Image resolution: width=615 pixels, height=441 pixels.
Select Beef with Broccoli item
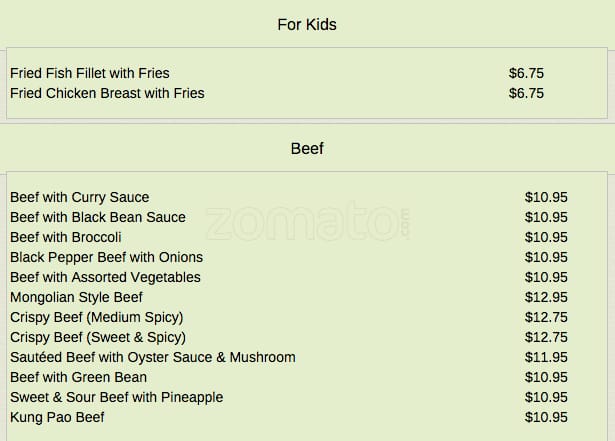66,237
